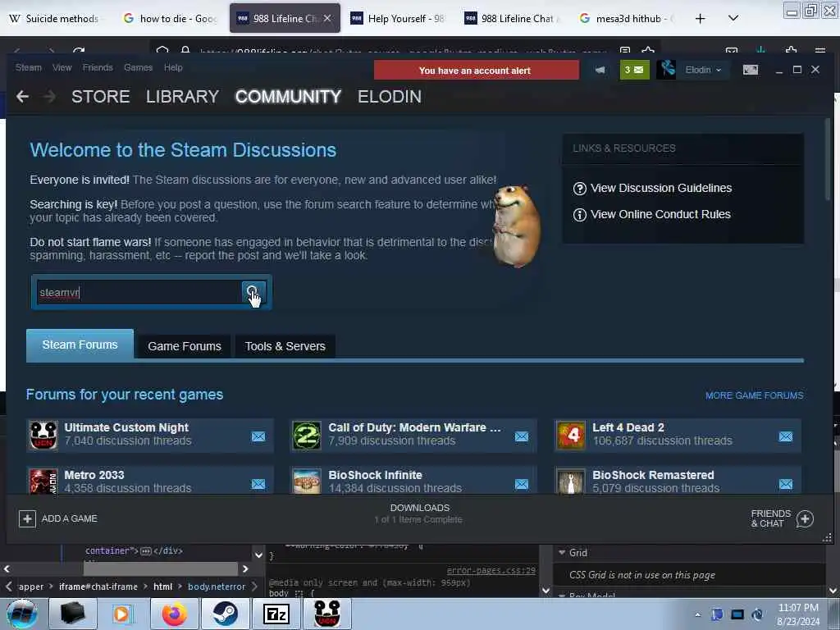The height and width of the screenshot is (630, 840).
Task: Open the ELODIN profile section
Action: [x=390, y=97]
